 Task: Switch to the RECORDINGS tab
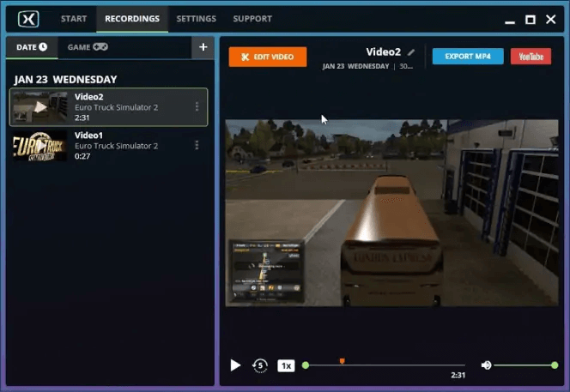click(x=132, y=19)
